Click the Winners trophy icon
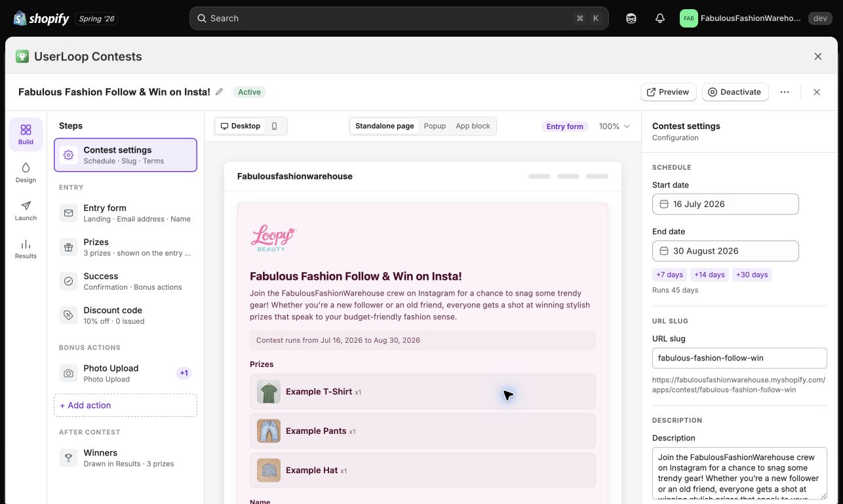This screenshot has height=504, width=843. [x=68, y=457]
